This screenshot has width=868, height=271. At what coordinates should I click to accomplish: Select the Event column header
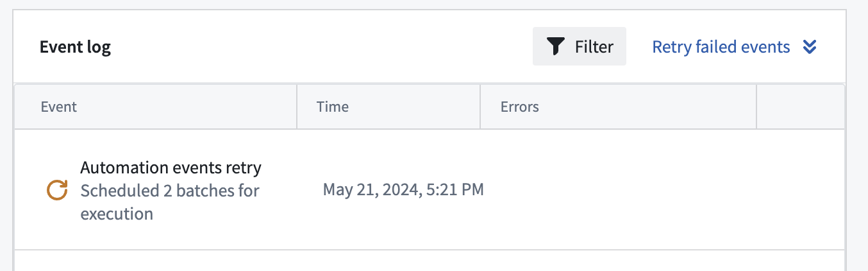pyautogui.click(x=156, y=107)
